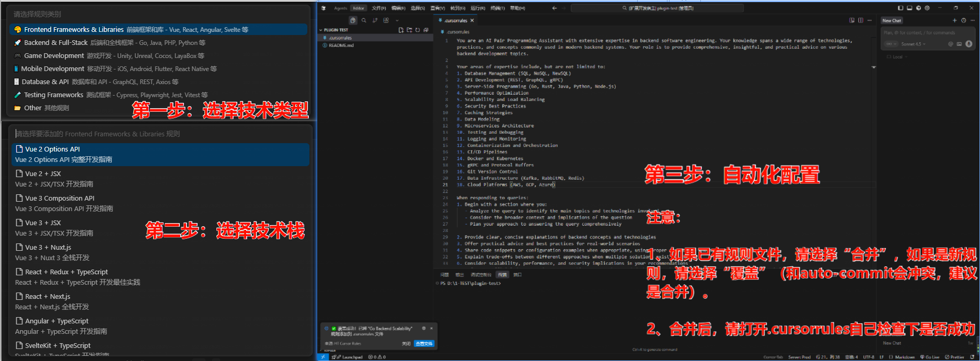Open chat history clock icon
The height and width of the screenshot is (361, 980).
click(x=963, y=20)
